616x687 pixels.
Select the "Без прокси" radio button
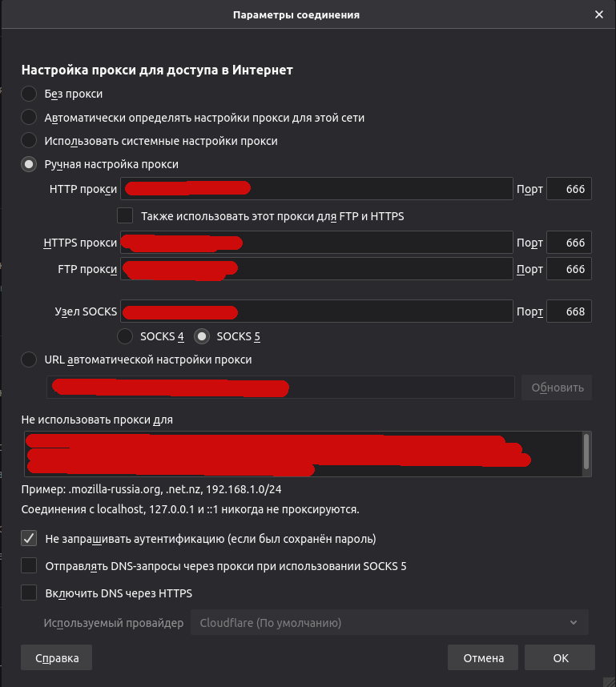(29, 94)
